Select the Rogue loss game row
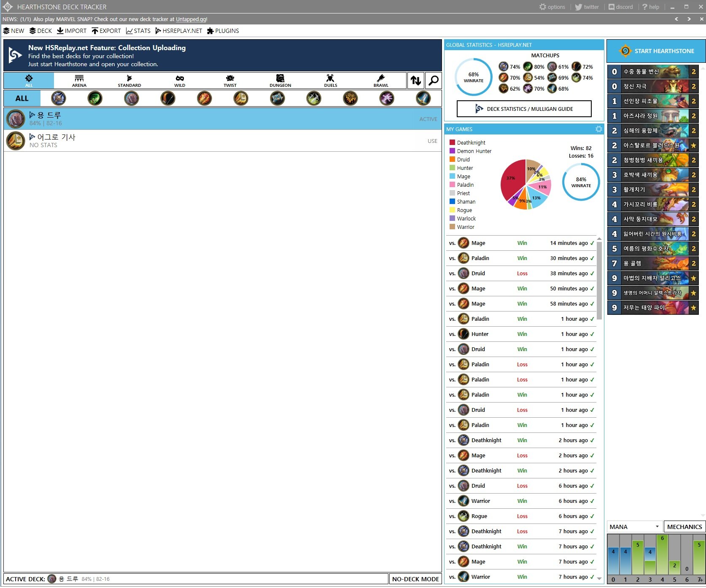Screen dimensions: 706x588 pyautogui.click(x=521, y=516)
